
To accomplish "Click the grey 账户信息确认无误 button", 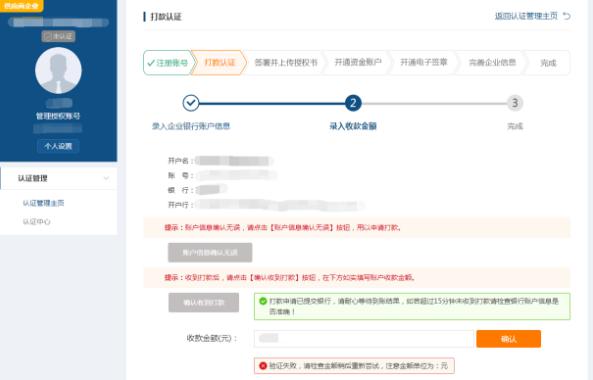I will 210,252.
